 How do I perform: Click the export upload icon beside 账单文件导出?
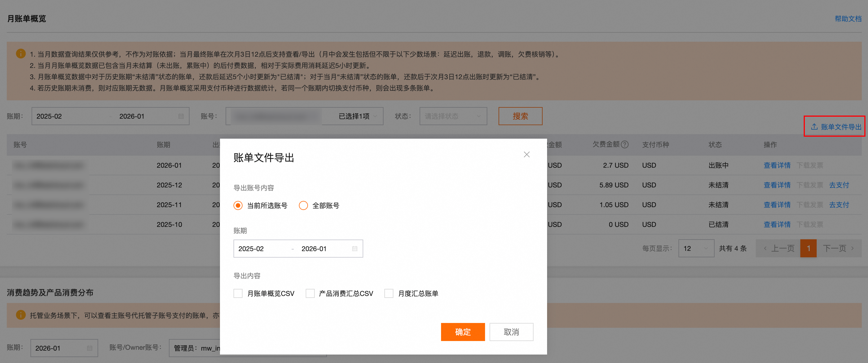click(814, 127)
